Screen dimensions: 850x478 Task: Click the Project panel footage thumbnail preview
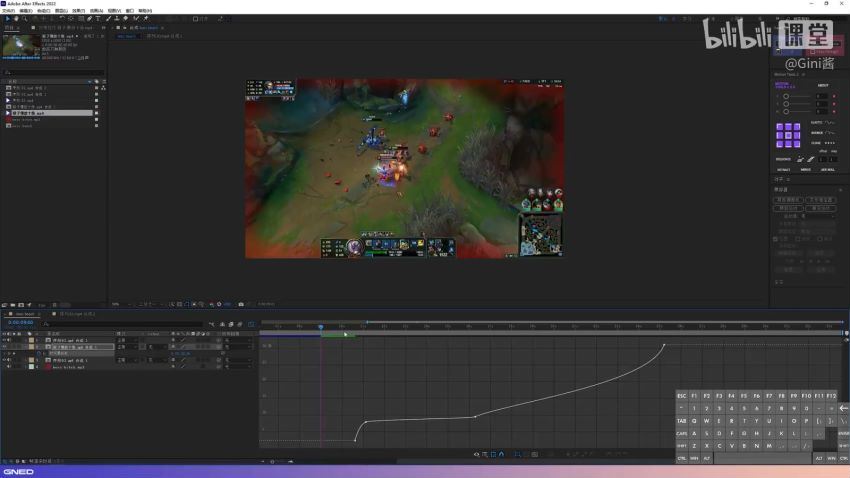tap(21, 45)
